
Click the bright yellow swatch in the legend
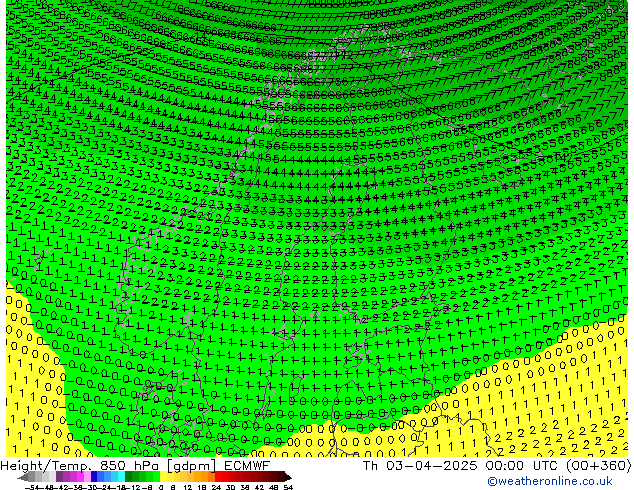(x=163, y=477)
